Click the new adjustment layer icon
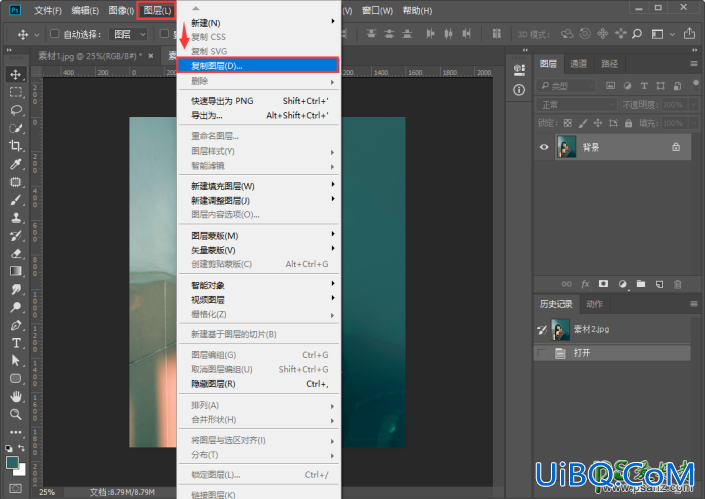 pos(622,284)
